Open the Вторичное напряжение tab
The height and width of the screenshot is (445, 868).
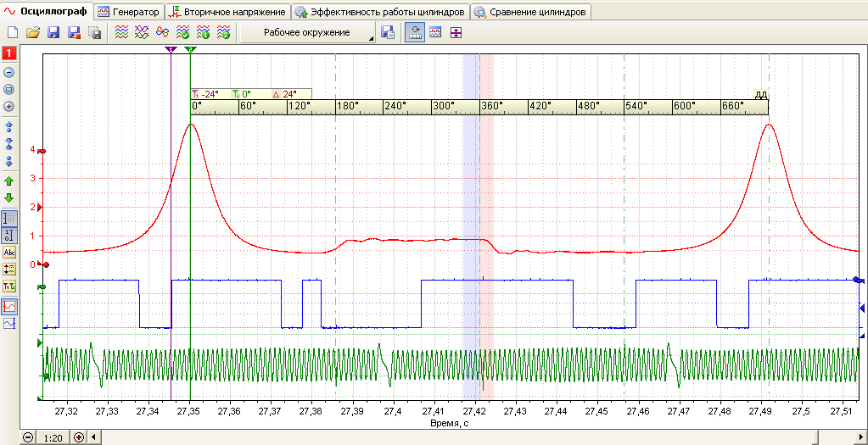[x=227, y=12]
